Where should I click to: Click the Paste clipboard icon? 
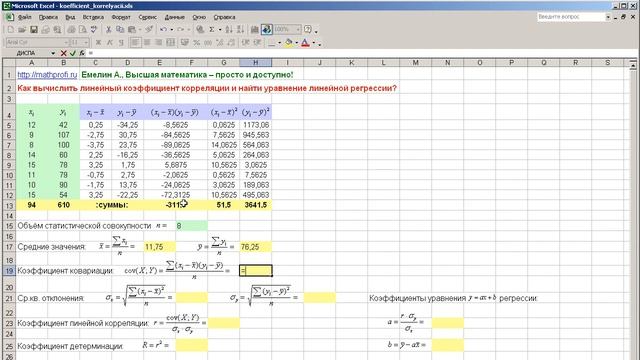point(131,29)
